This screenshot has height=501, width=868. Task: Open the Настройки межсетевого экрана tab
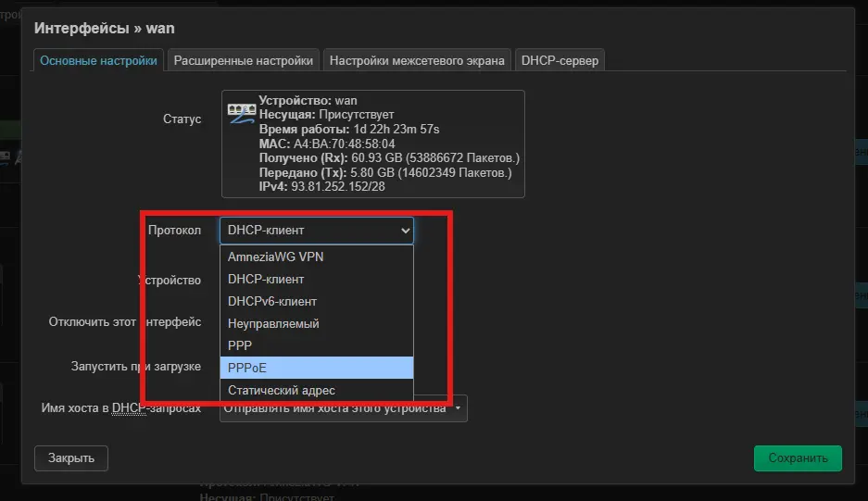tap(417, 60)
